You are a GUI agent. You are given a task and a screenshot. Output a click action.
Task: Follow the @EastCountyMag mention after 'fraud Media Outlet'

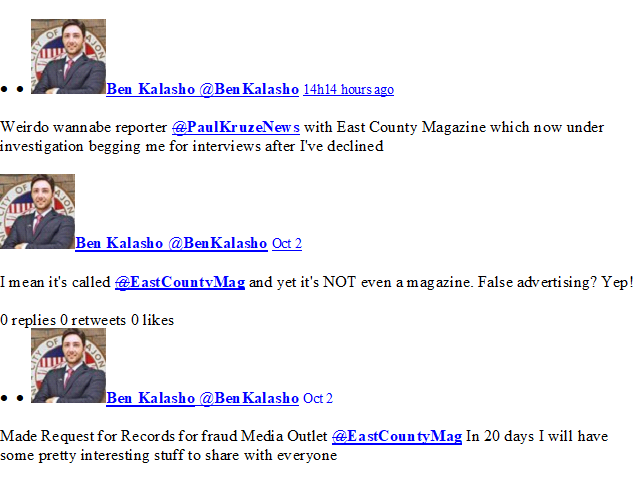click(x=397, y=436)
